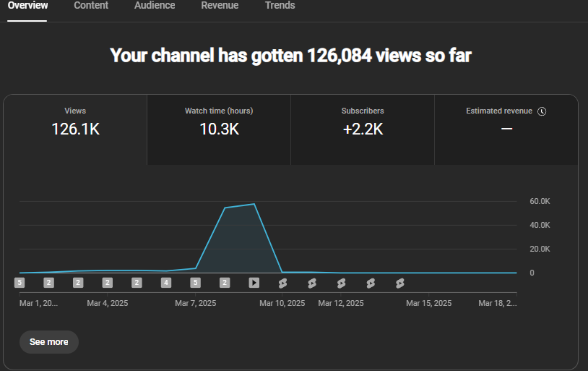The image size is (588, 371).
Task: Select the Views metric card
Action: (75, 129)
